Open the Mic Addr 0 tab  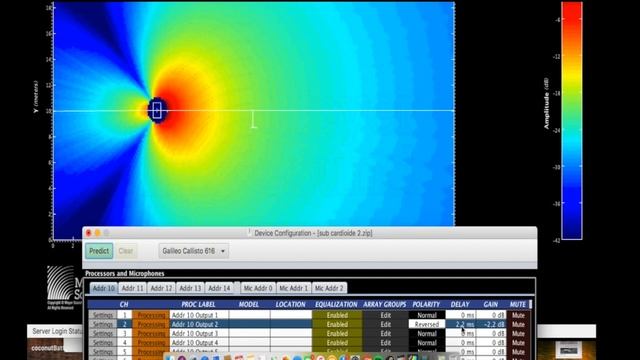point(258,288)
